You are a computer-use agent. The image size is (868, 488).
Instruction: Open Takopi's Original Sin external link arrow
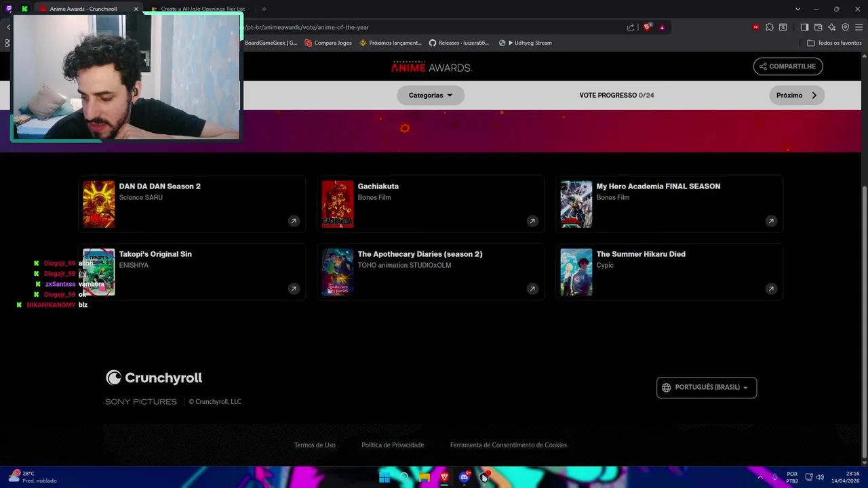[x=294, y=289]
